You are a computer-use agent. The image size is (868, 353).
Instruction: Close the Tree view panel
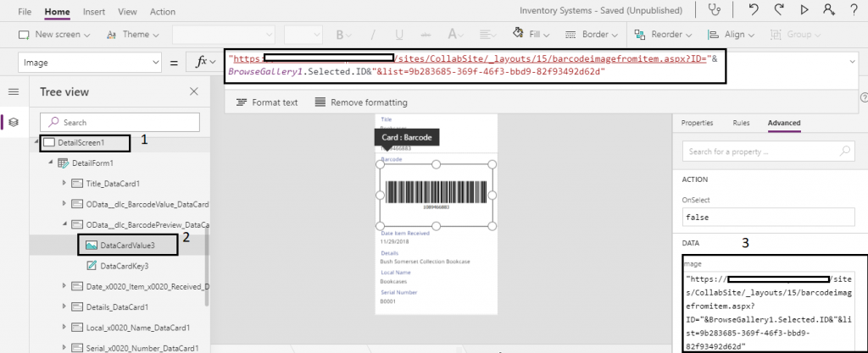[x=194, y=91]
